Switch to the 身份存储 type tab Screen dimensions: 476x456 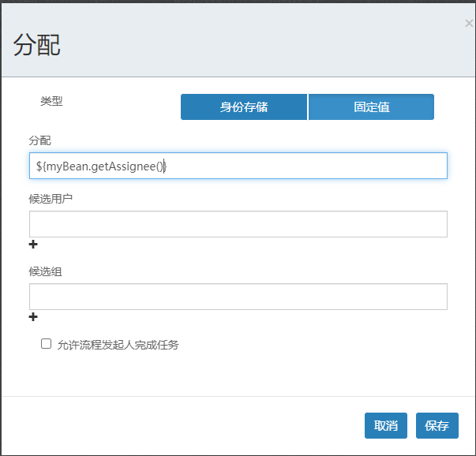(244, 107)
